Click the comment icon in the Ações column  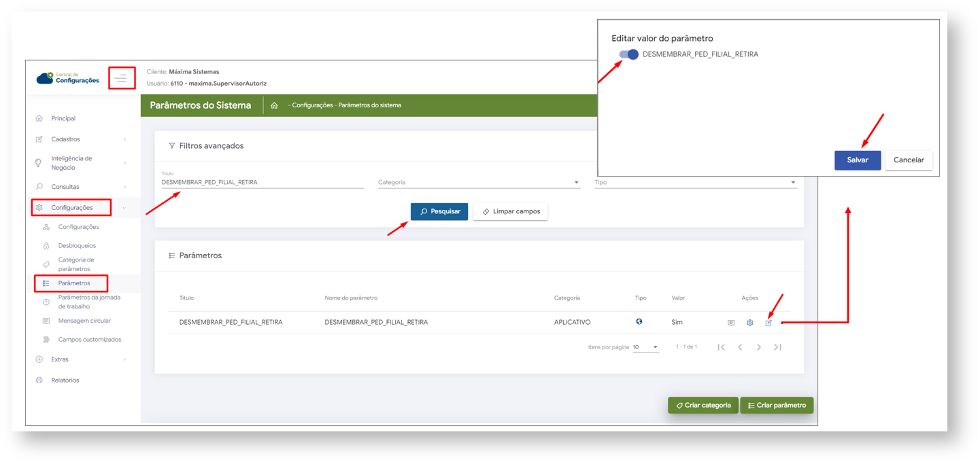[x=730, y=323]
